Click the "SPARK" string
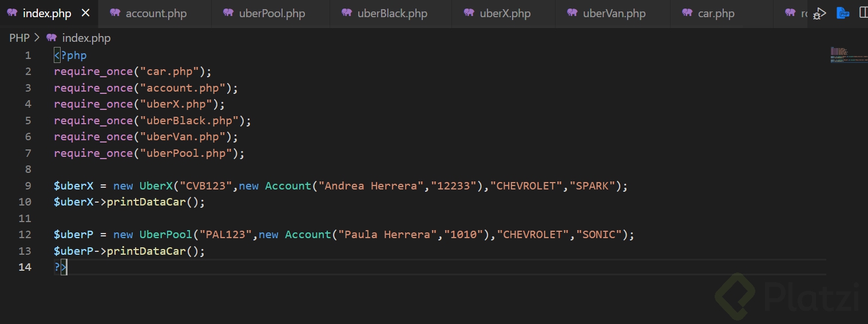868x324 pixels. [x=592, y=186]
